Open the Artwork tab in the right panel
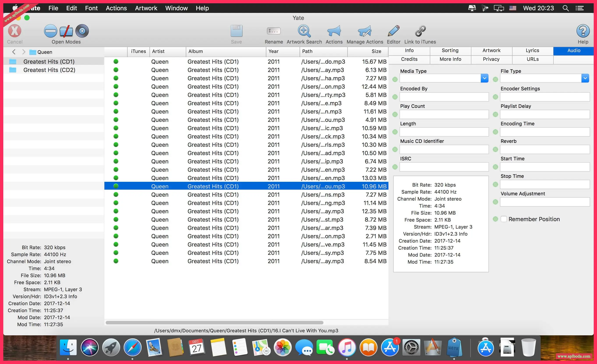This screenshot has width=597, height=364. click(491, 51)
